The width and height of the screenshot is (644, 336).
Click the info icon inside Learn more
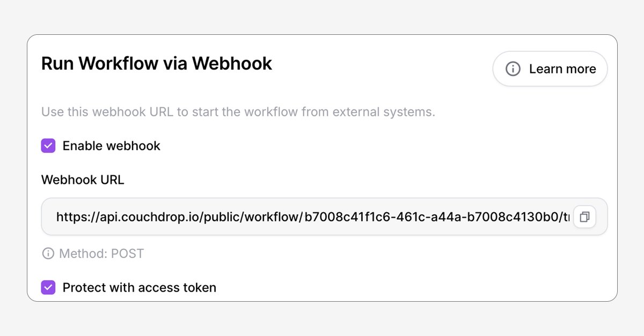(513, 69)
